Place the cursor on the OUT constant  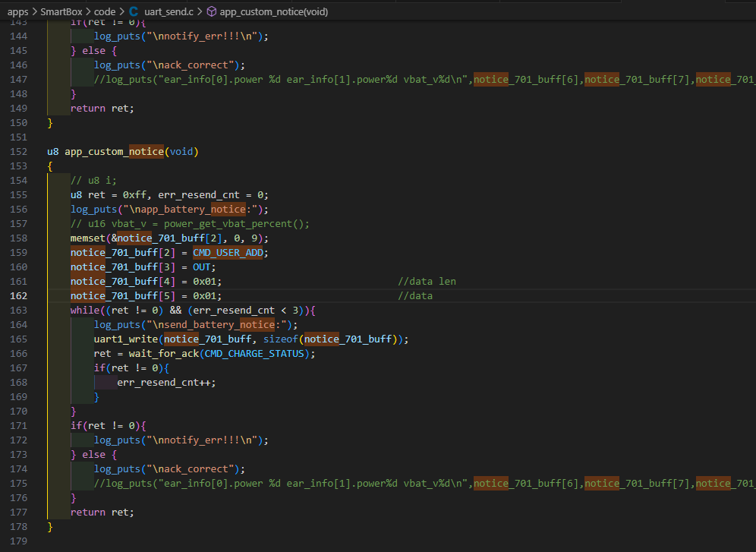click(202, 267)
